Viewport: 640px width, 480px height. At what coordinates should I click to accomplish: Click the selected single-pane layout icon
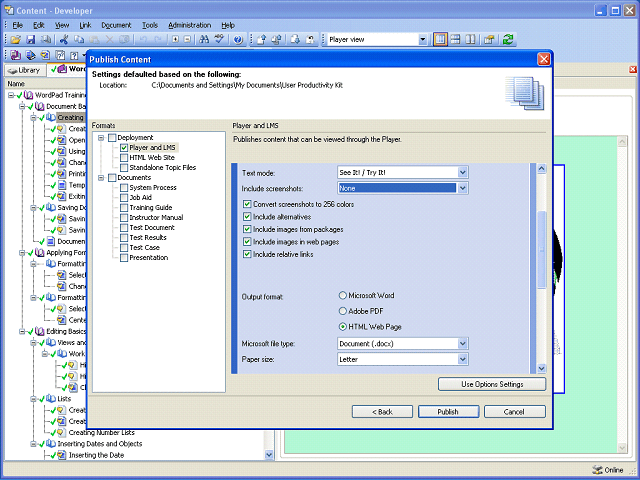pos(440,40)
